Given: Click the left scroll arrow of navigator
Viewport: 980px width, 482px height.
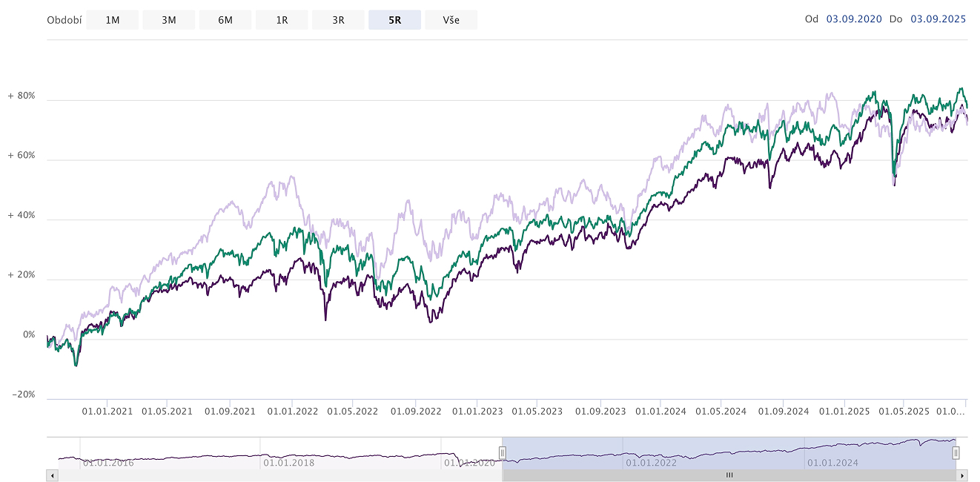Looking at the screenshot, I should 51,475.
